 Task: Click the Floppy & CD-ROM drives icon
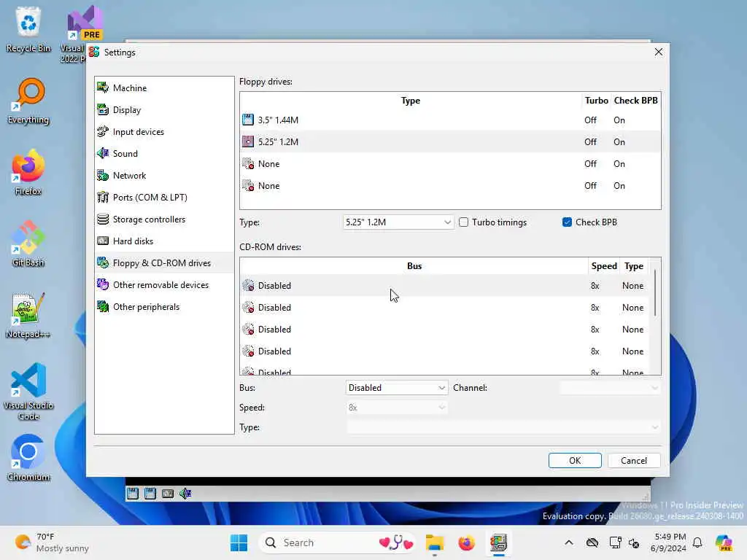[103, 262]
